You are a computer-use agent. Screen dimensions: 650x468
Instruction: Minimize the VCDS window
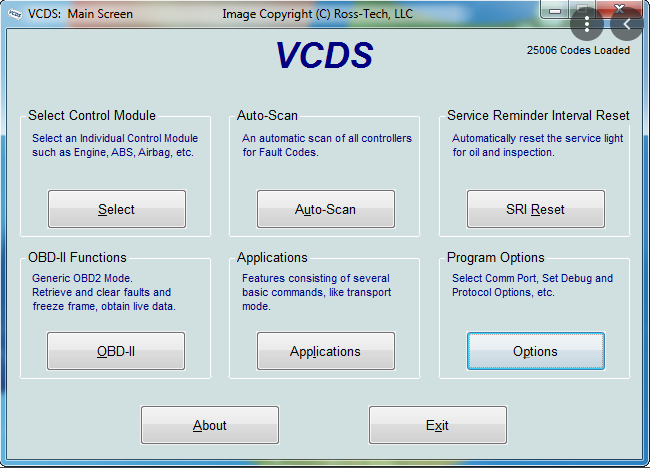click(555, 10)
